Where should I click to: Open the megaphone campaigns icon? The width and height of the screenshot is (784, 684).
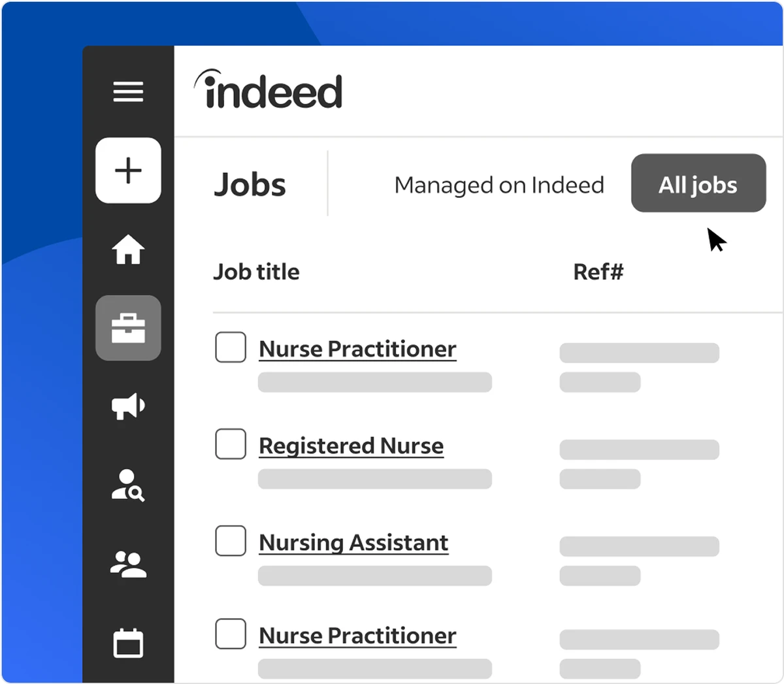tap(128, 406)
